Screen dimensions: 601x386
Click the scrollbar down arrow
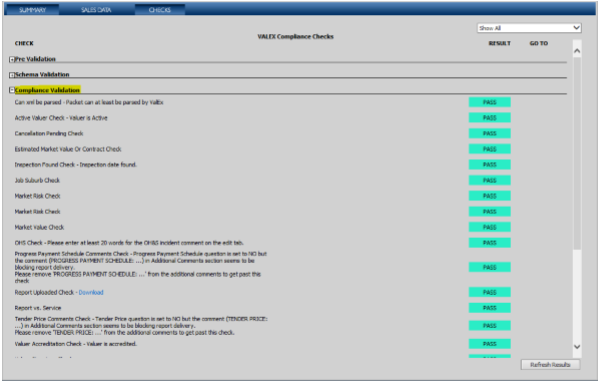click(577, 347)
